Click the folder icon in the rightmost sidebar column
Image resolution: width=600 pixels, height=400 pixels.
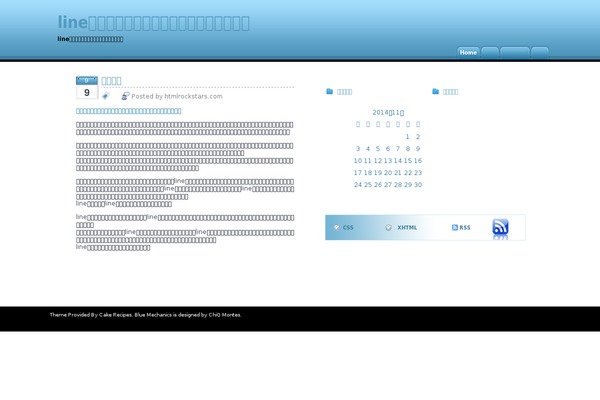pyautogui.click(x=435, y=91)
